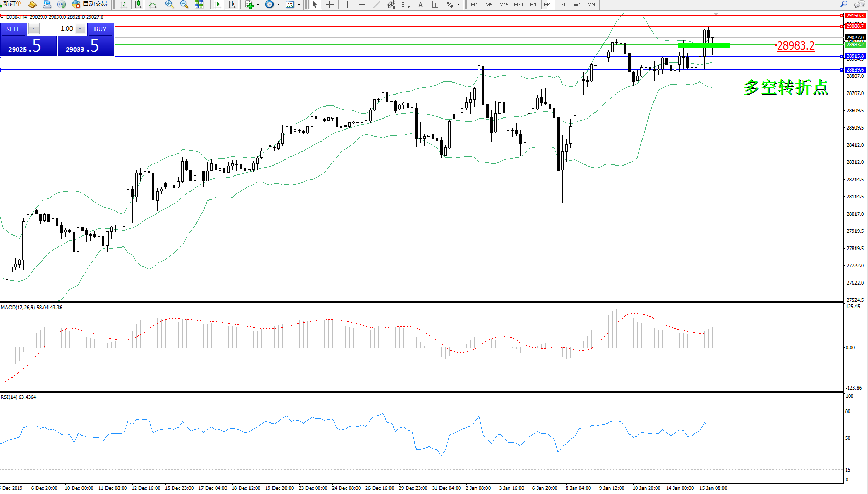Switch to the H1 timeframe
Screen dimensions: 868x494
533,5
